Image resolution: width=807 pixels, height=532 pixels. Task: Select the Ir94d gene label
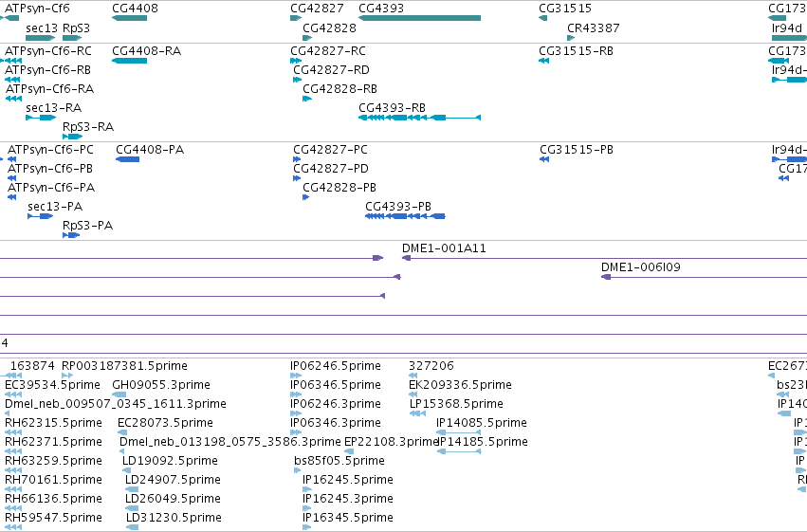click(787, 28)
